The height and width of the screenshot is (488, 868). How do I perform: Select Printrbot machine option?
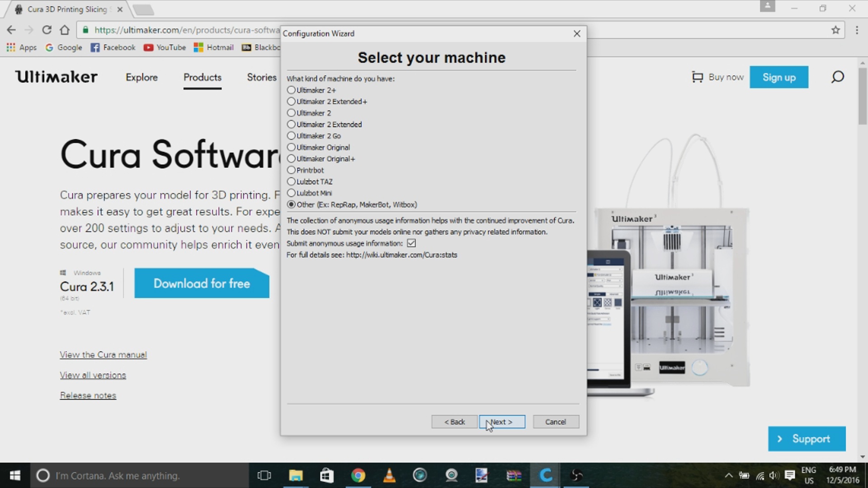pyautogui.click(x=291, y=170)
